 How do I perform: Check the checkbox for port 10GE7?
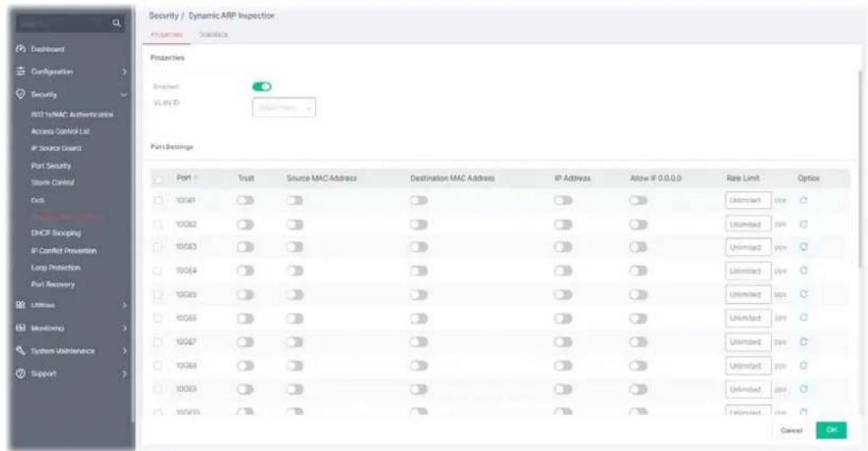[158, 342]
